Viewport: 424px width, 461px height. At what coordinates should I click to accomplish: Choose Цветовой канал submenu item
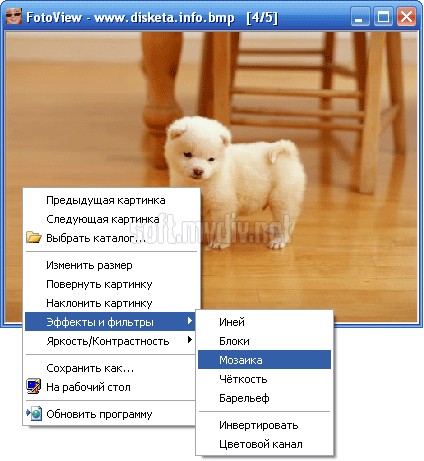click(x=264, y=444)
